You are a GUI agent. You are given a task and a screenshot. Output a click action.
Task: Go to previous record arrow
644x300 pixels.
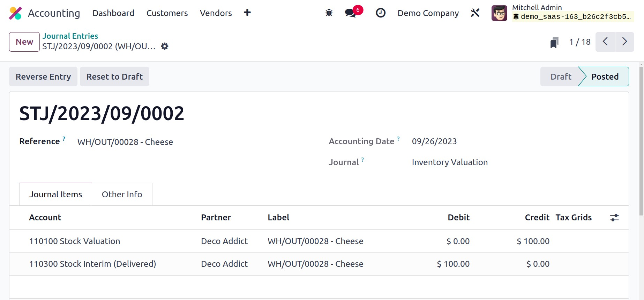[605, 42]
